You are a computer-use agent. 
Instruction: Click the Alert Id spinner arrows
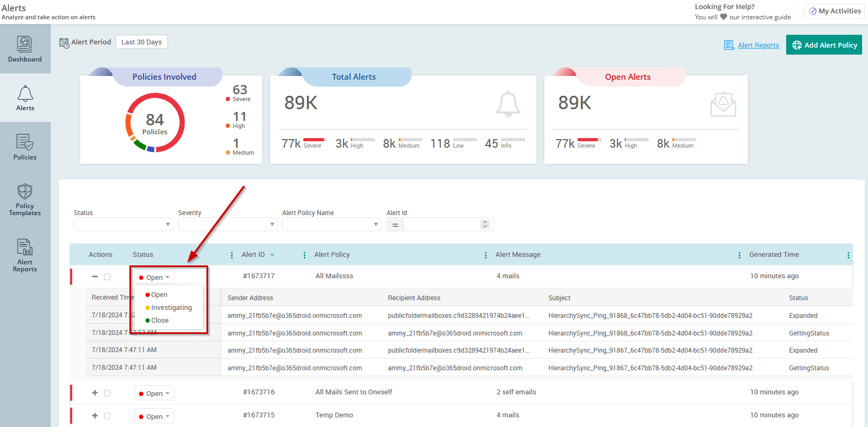485,225
